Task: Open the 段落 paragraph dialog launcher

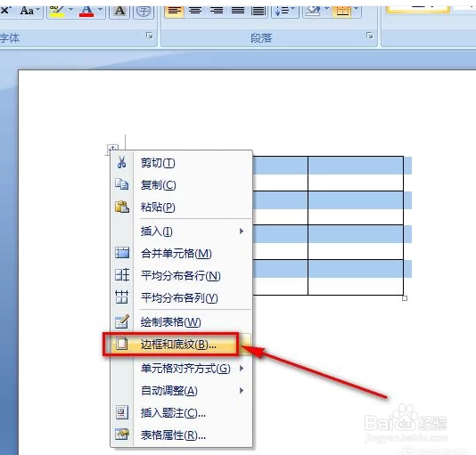Action: pos(370,36)
